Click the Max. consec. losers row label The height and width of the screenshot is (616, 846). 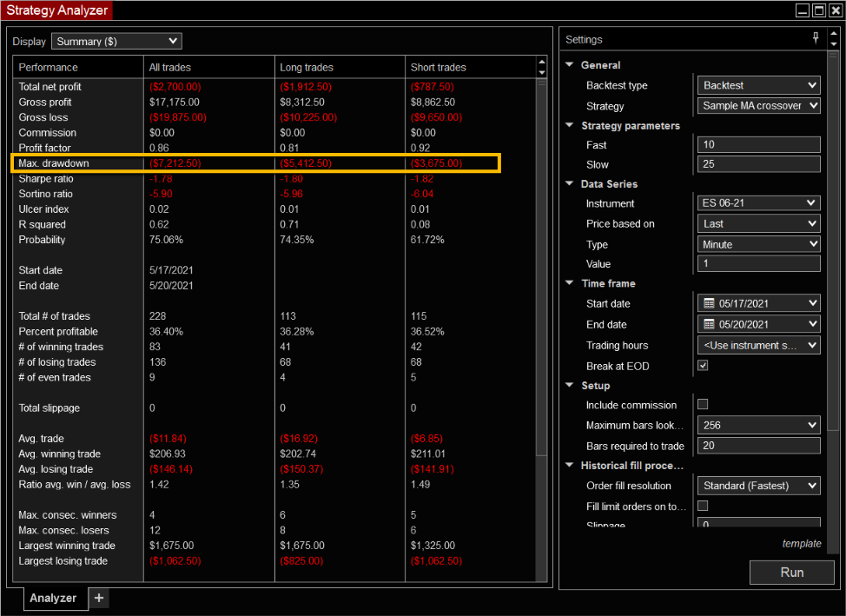click(x=63, y=530)
